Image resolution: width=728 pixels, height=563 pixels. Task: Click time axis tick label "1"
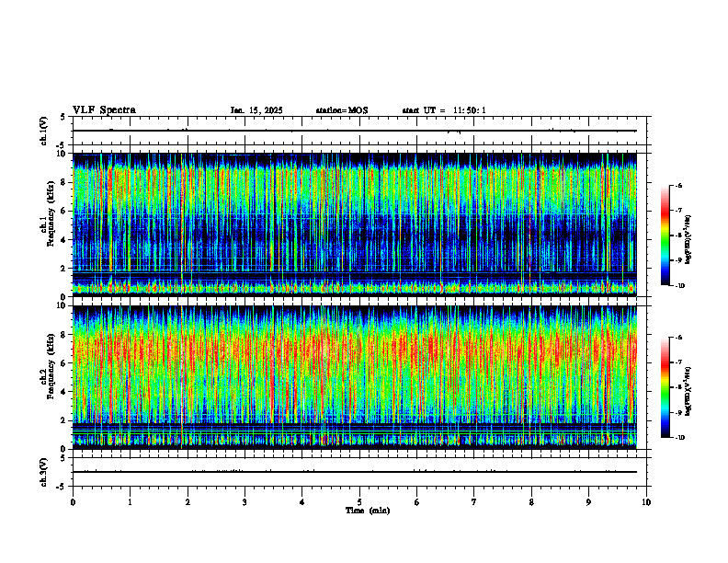(130, 502)
